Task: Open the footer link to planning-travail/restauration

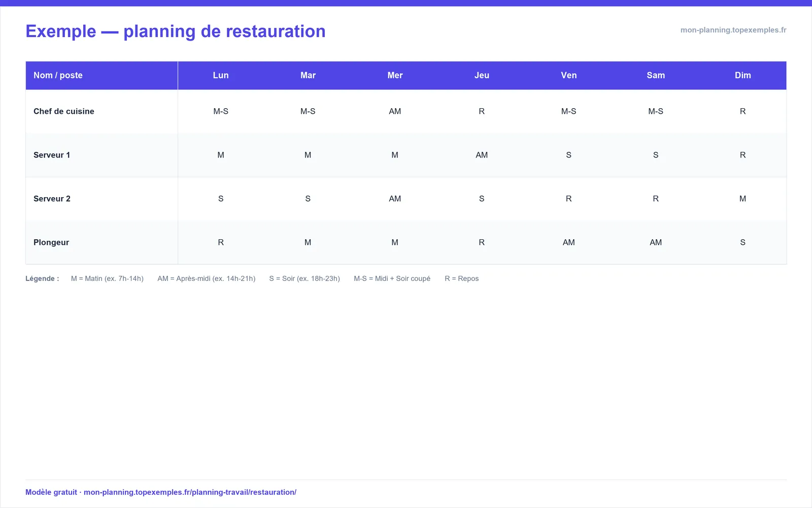Action: point(190,492)
